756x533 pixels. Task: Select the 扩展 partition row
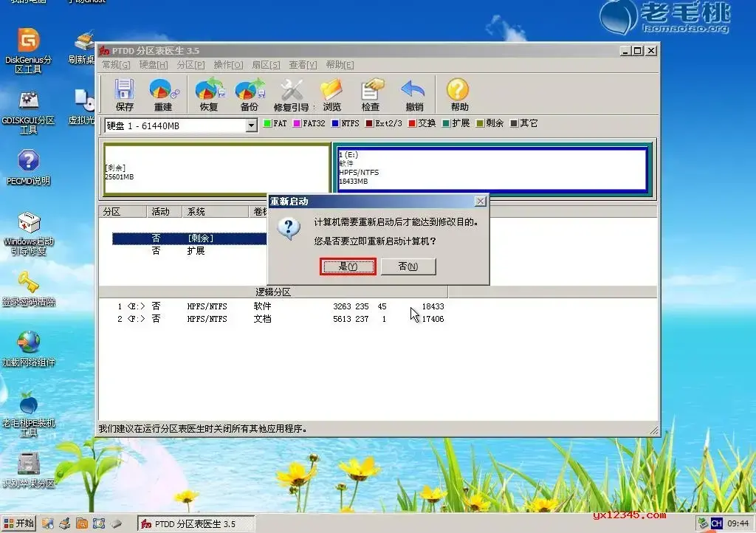point(190,250)
